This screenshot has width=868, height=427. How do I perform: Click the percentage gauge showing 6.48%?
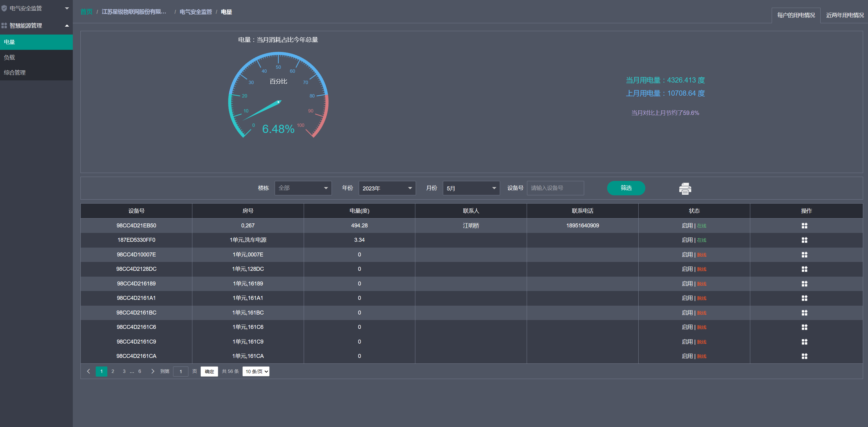(x=278, y=95)
